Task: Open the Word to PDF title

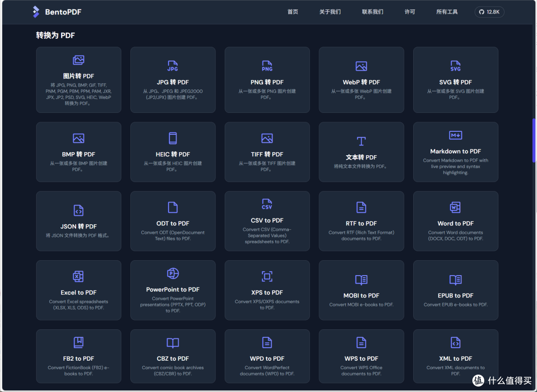Action: (x=455, y=223)
